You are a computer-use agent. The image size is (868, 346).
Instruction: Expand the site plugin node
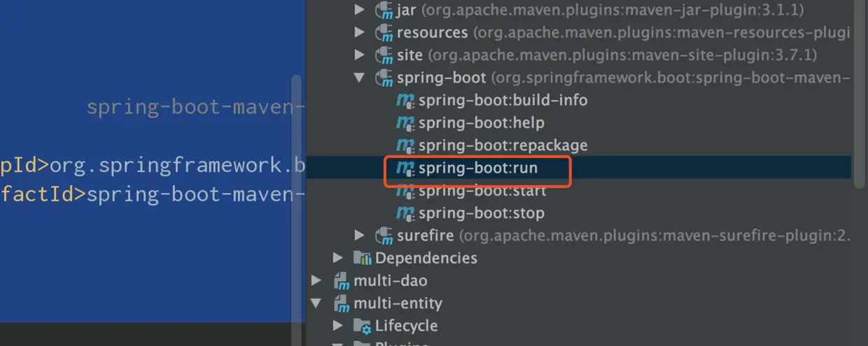(x=359, y=55)
